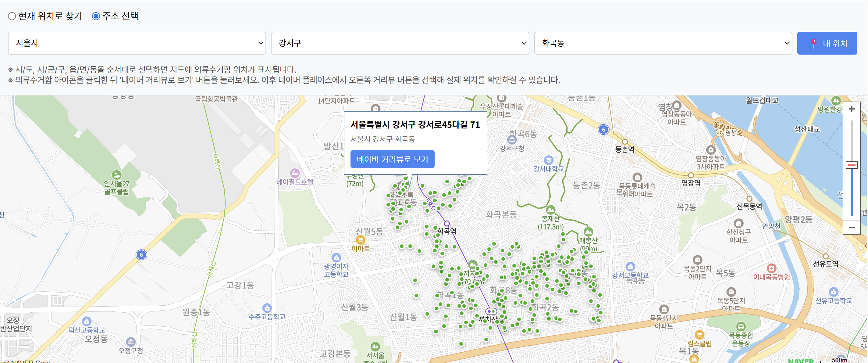Image resolution: width=868 pixels, height=363 pixels.
Task: Click the 오정구청 office icon
Action: (131, 342)
